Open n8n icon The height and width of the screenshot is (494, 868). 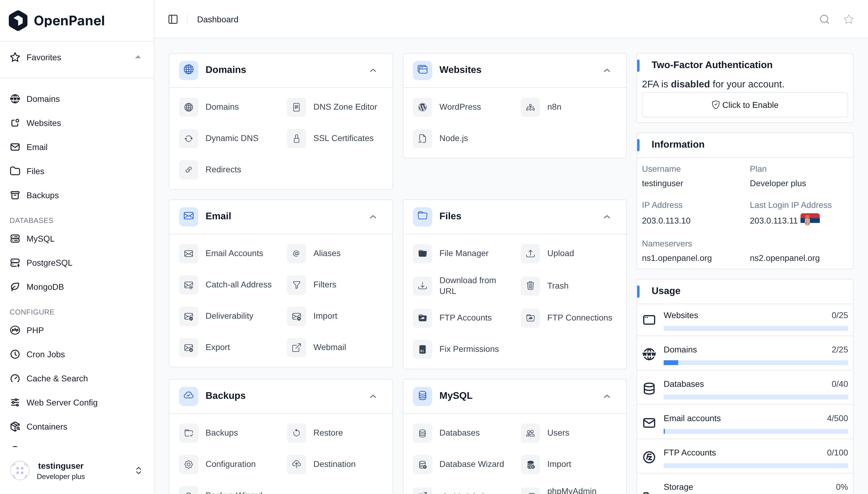pyautogui.click(x=530, y=107)
